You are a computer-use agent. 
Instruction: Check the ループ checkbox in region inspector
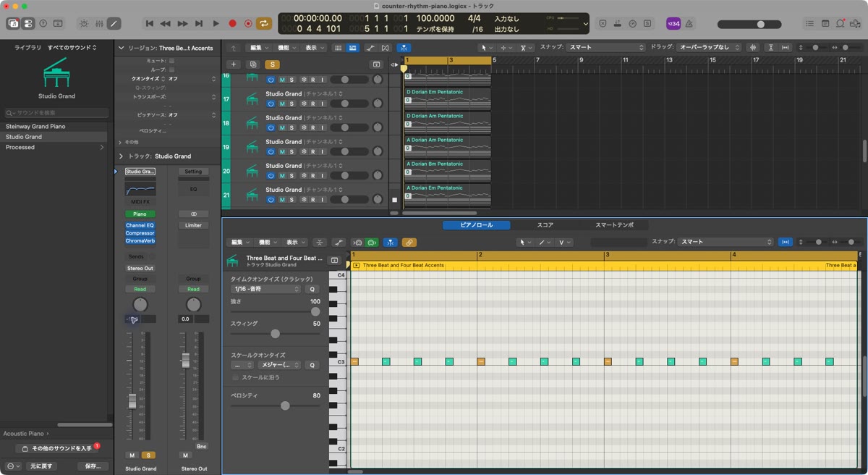click(x=171, y=70)
